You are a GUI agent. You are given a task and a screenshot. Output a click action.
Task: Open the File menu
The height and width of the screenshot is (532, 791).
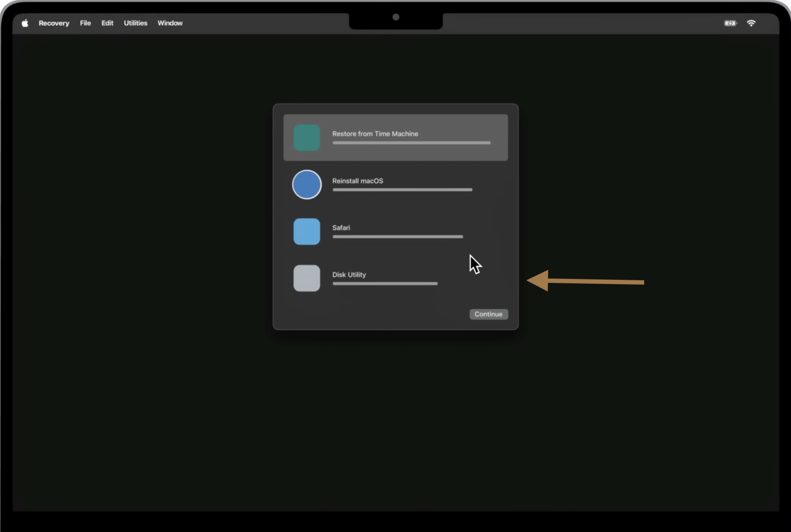coord(85,23)
